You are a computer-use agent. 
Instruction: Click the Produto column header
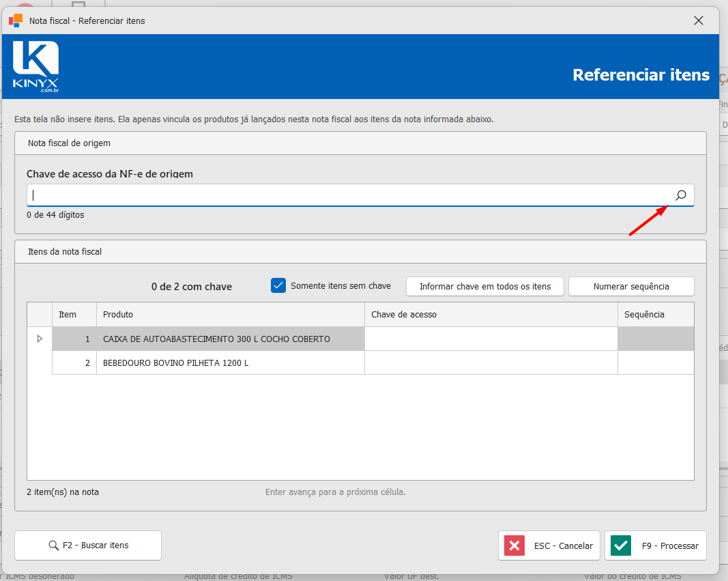pos(231,315)
